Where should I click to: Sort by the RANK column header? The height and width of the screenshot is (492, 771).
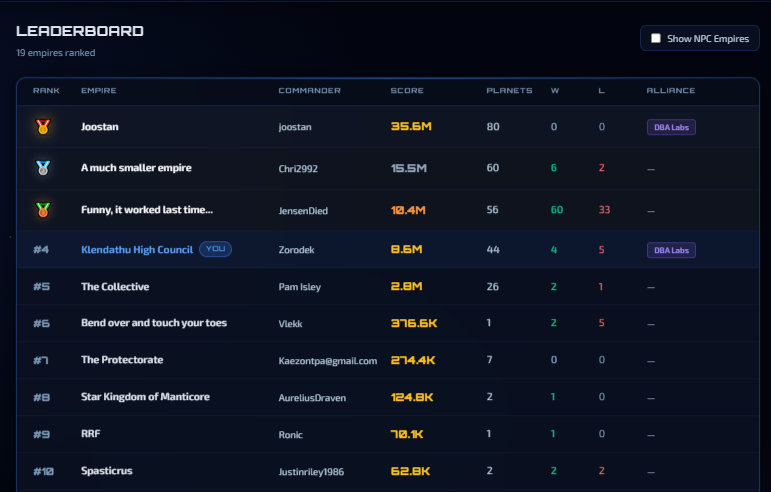[x=46, y=90]
